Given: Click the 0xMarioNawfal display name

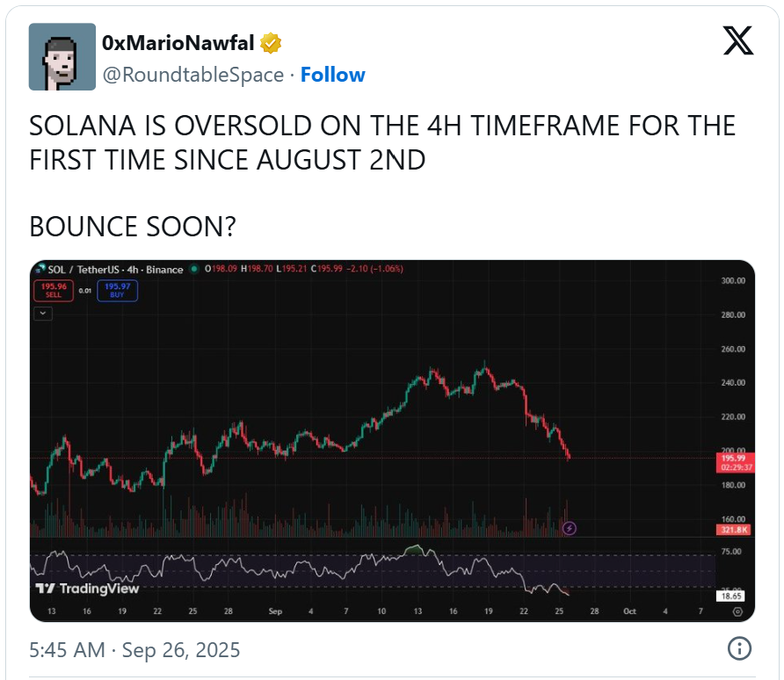Looking at the screenshot, I should 178,42.
